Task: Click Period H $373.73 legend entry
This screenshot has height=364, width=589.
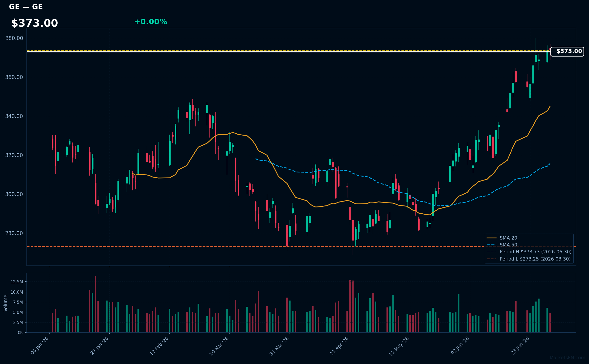Action: 536,252
